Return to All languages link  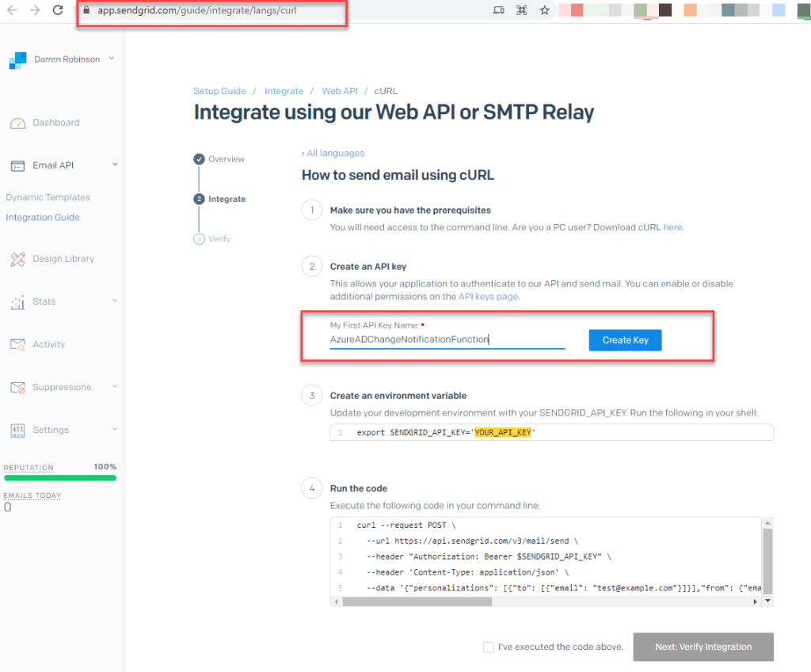tap(333, 154)
